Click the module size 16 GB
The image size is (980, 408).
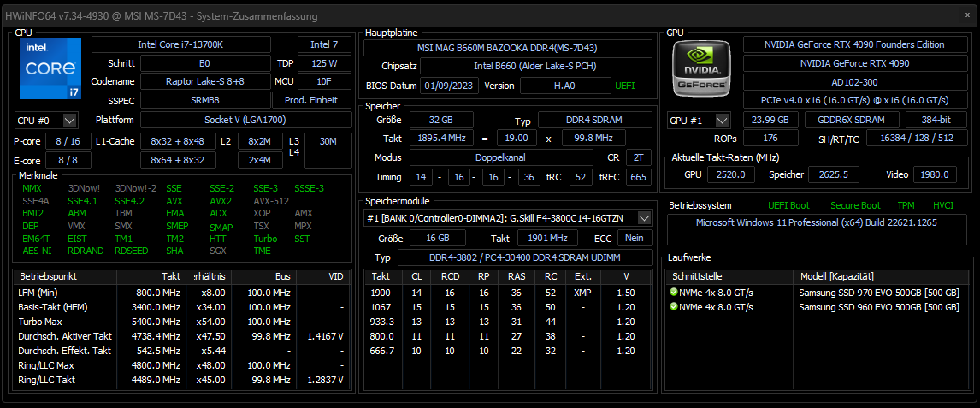[x=438, y=238]
